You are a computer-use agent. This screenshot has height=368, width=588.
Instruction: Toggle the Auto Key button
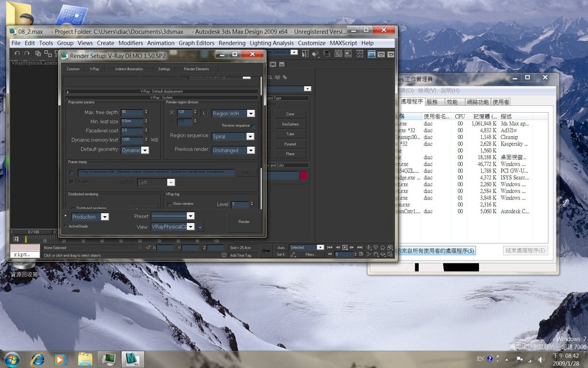pos(281,247)
